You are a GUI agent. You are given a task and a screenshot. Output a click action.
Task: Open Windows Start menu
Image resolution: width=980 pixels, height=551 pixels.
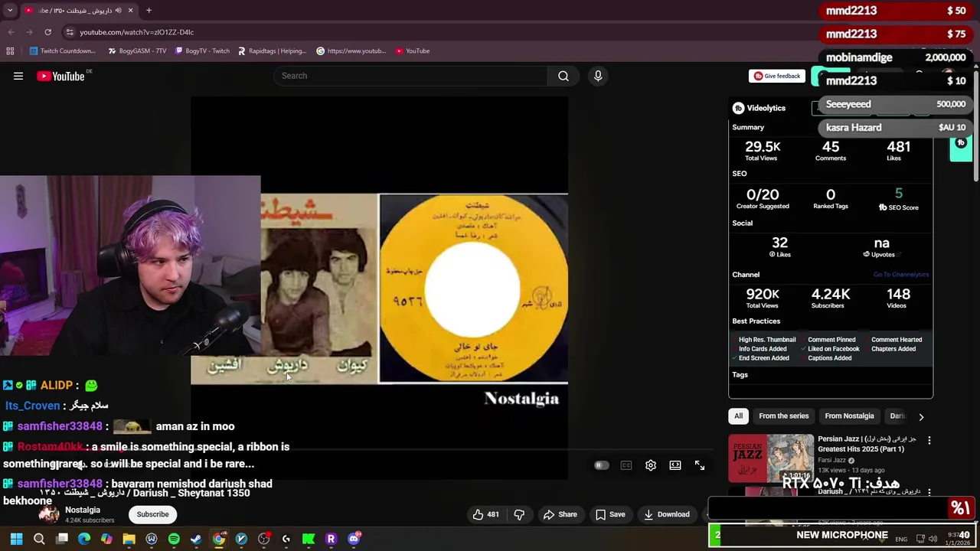point(16,539)
